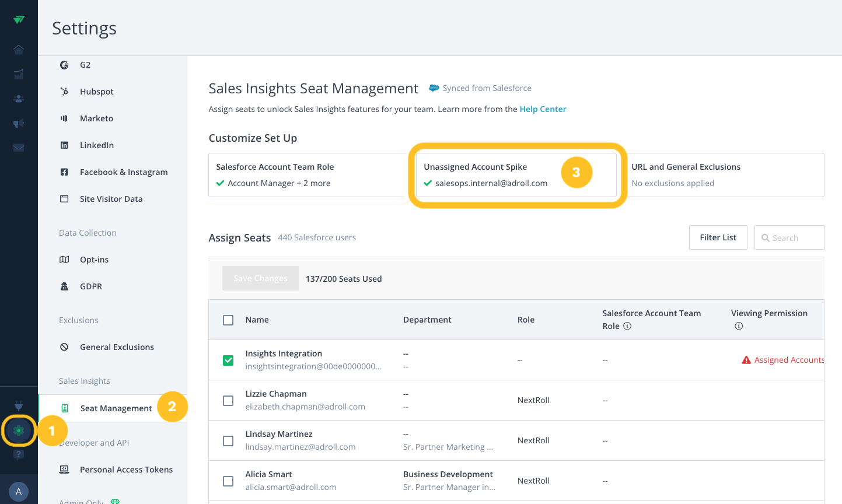The height and width of the screenshot is (504, 842).
Task: Click into the Search input field
Action: pos(789,237)
